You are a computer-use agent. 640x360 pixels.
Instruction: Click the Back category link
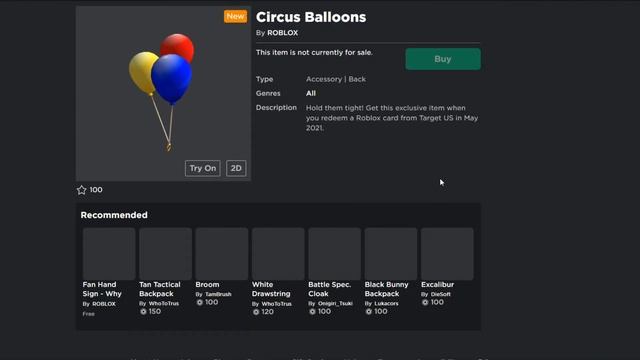357,79
